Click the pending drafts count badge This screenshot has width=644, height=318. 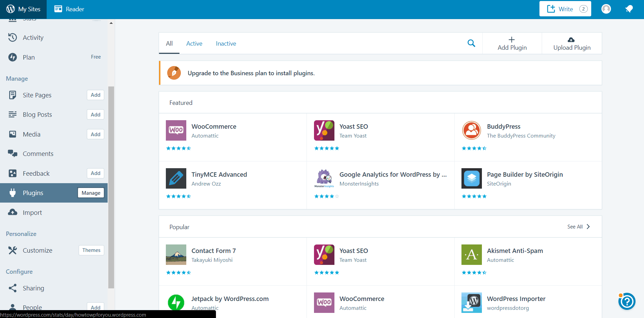point(583,9)
